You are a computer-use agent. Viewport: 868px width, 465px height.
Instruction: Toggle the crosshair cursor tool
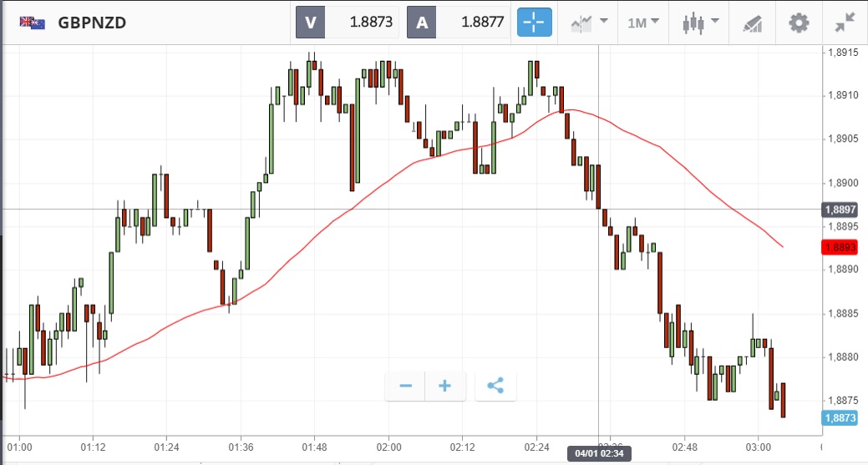535,23
